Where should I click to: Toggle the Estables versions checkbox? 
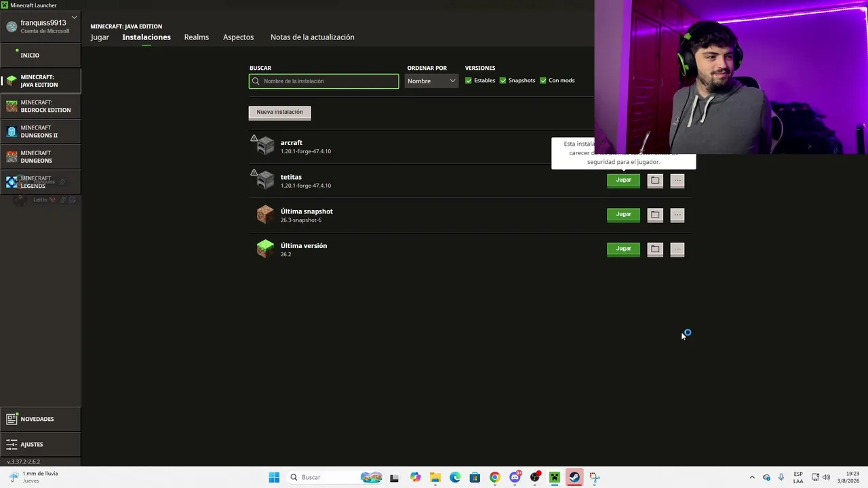(x=469, y=81)
